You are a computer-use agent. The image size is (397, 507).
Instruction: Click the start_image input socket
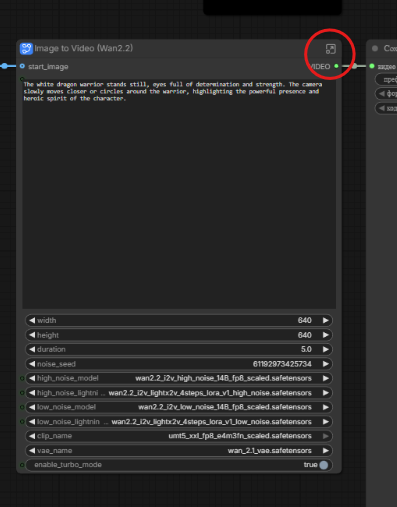click(x=22, y=66)
